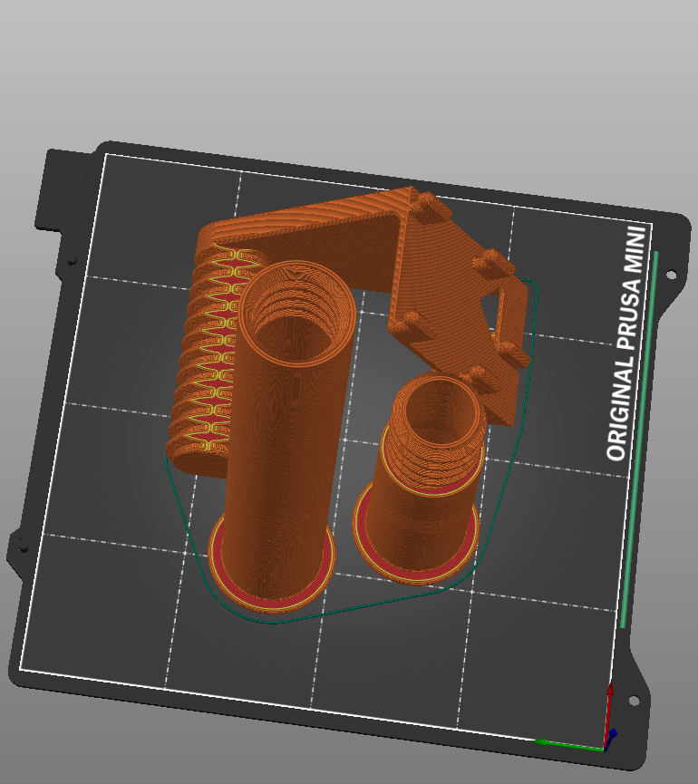Image resolution: width=698 pixels, height=784 pixels.
Task: Click the ORIGINAL PRUSA MINI bed label
Action: tap(629, 344)
